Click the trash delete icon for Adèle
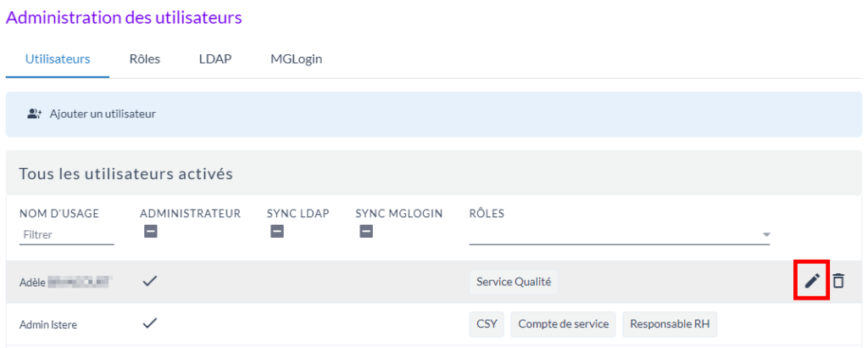868x348 pixels. pos(838,281)
